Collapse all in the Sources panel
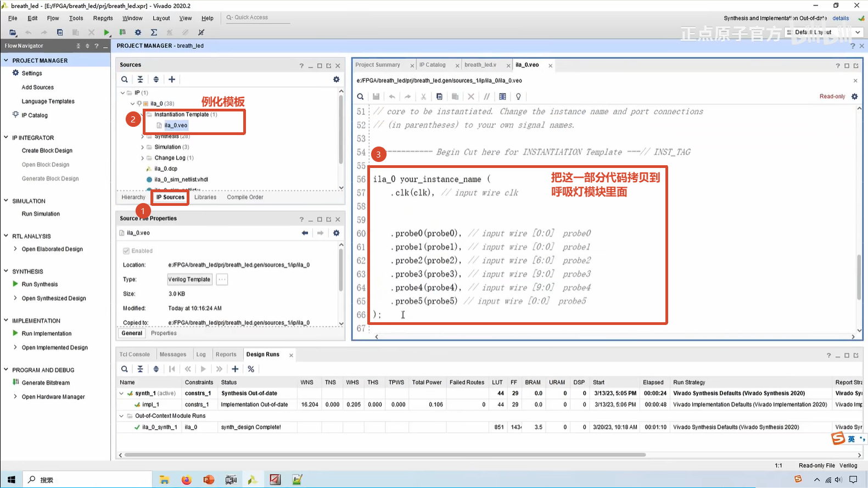Screen dimensions: 868x488 pos(140,80)
